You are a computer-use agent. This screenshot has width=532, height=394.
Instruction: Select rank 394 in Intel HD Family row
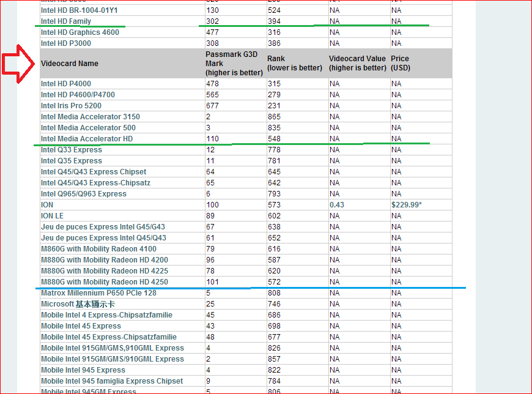274,21
